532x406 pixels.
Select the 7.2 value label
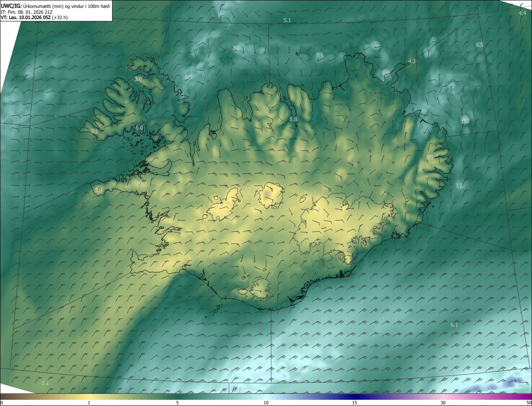459,186
